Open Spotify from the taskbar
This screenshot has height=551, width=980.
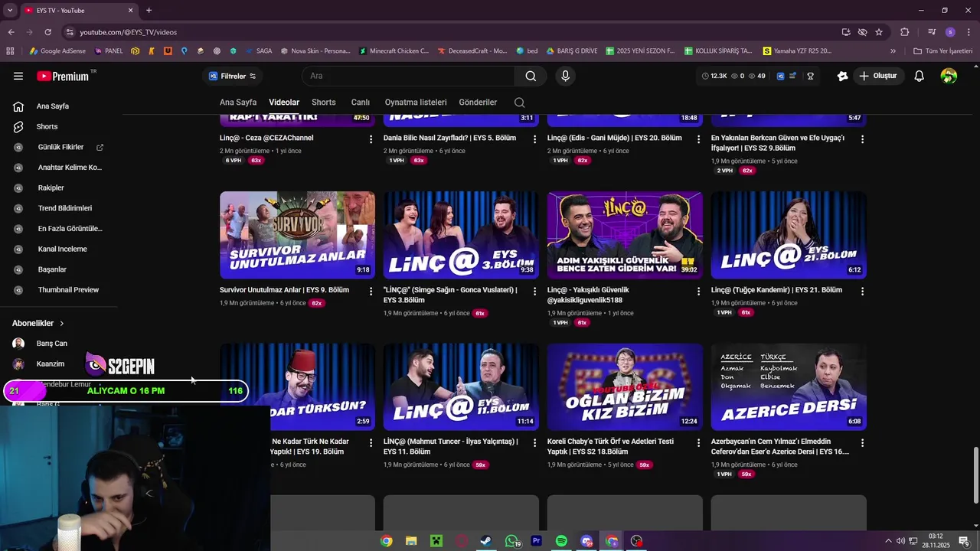[x=561, y=541]
